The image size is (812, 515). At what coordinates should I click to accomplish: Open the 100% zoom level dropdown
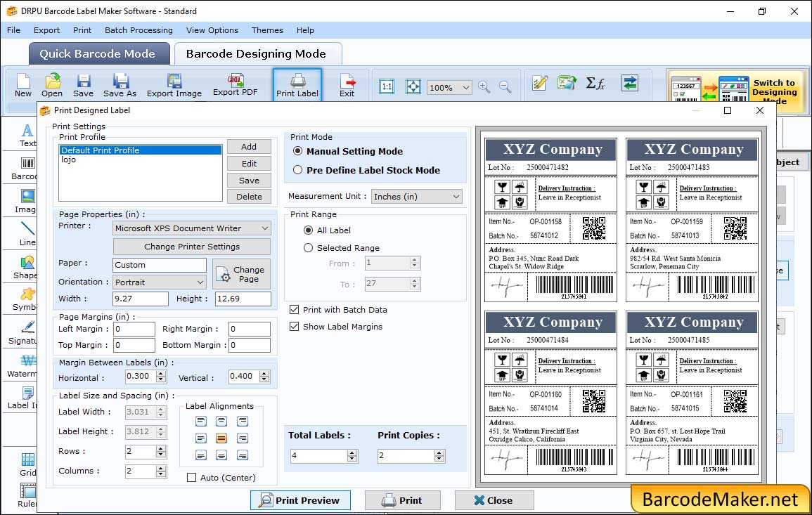(449, 87)
